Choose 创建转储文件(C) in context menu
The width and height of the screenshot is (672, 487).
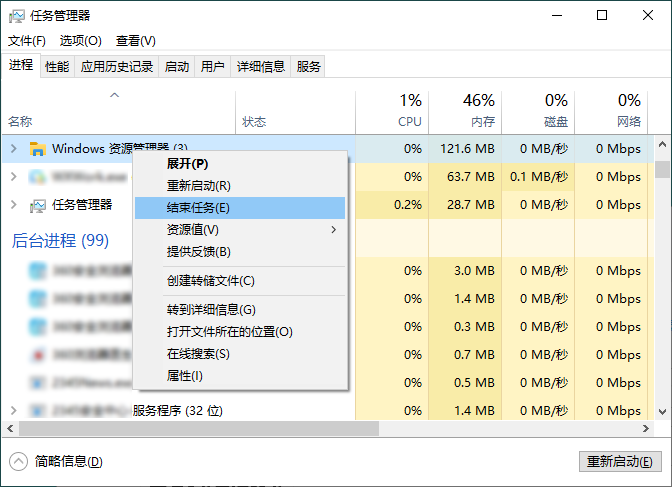pos(240,281)
